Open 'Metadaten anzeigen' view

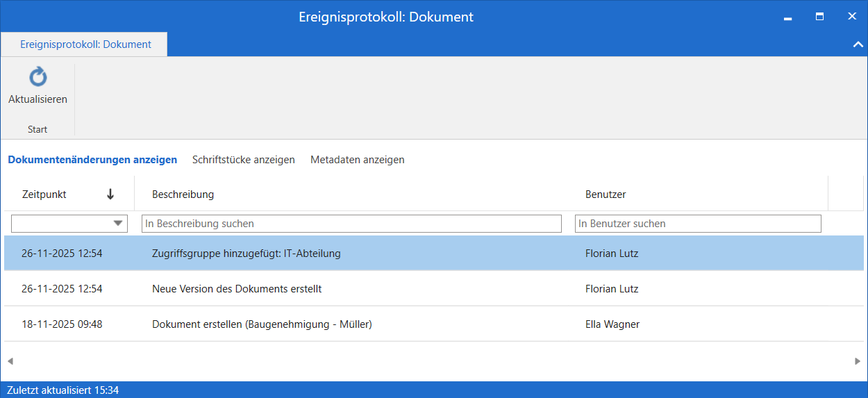pyautogui.click(x=357, y=160)
